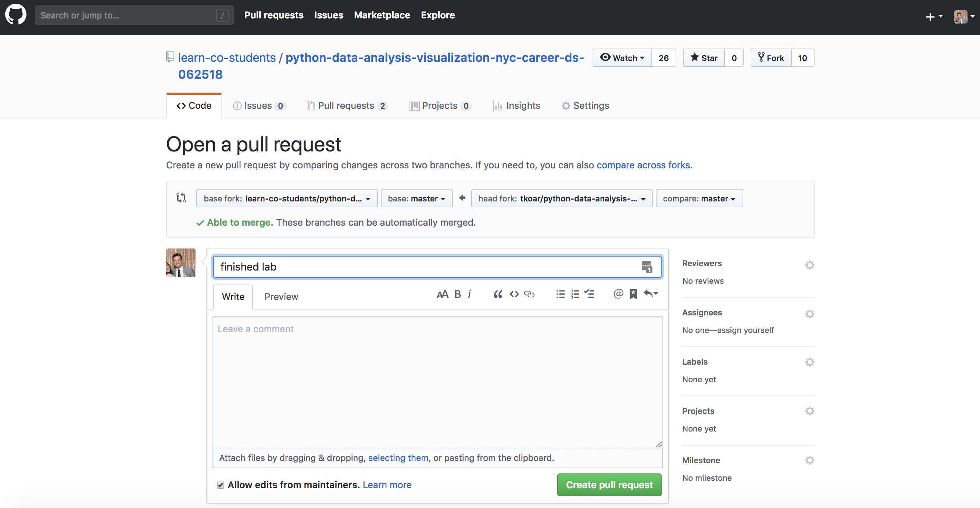Expand the Watch dropdown button
980x508 pixels.
[x=622, y=58]
